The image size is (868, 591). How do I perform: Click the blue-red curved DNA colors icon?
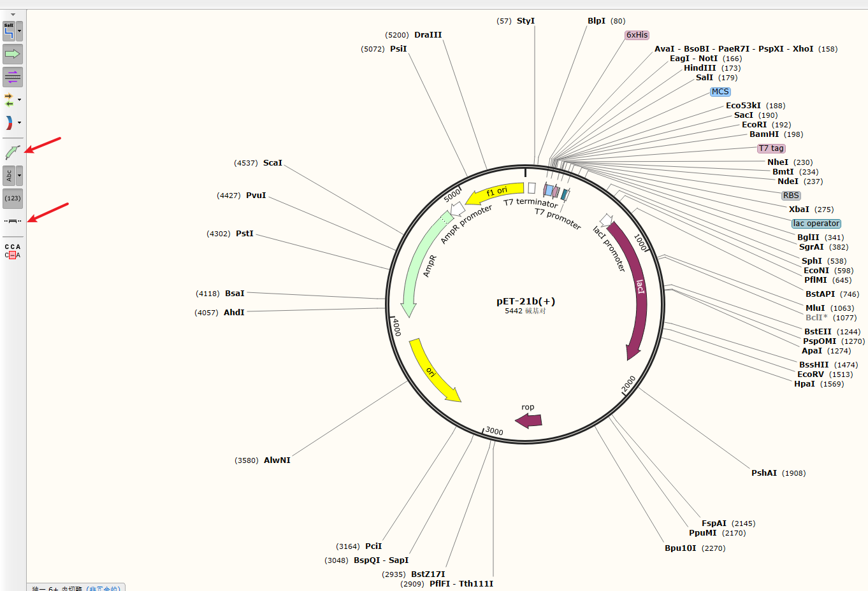(x=9, y=122)
